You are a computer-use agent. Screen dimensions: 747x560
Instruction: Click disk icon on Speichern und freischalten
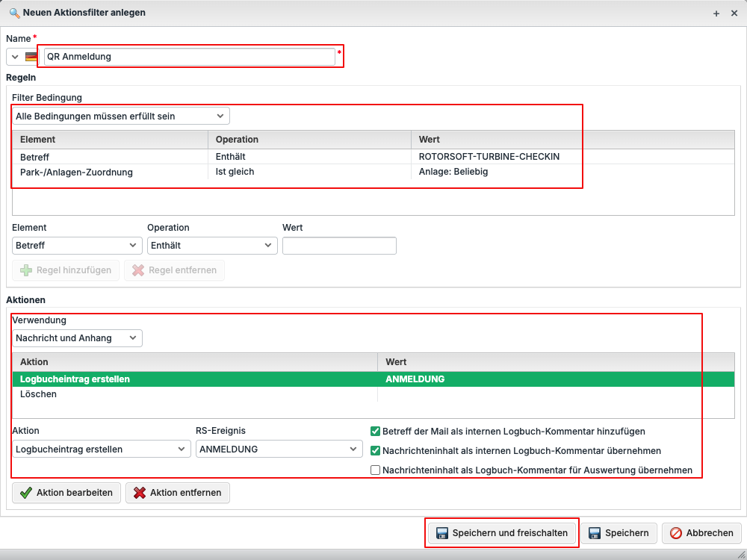pos(441,533)
